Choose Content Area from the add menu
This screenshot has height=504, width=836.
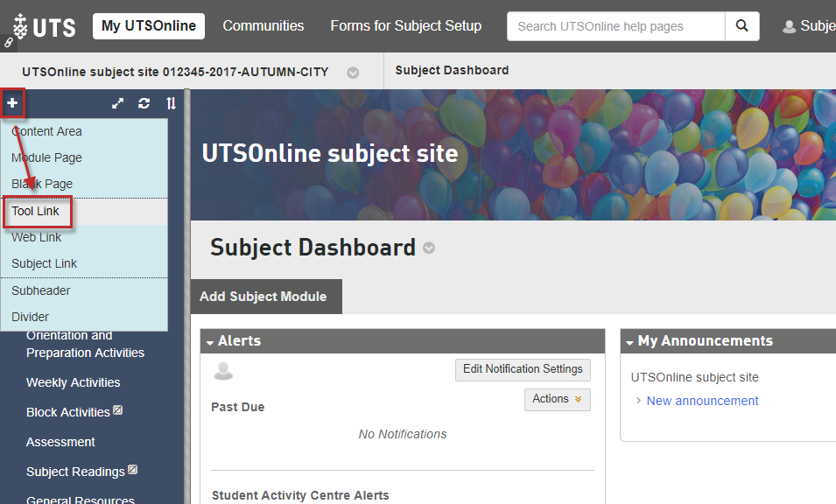[x=46, y=131]
